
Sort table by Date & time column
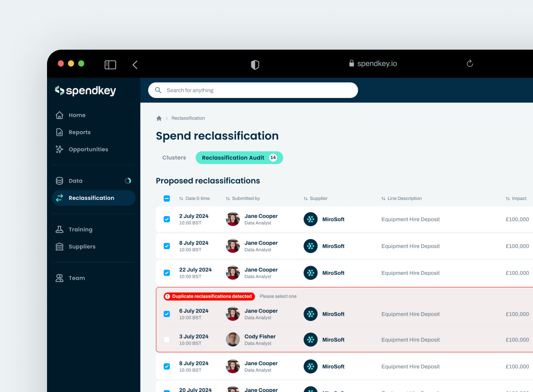(x=194, y=199)
